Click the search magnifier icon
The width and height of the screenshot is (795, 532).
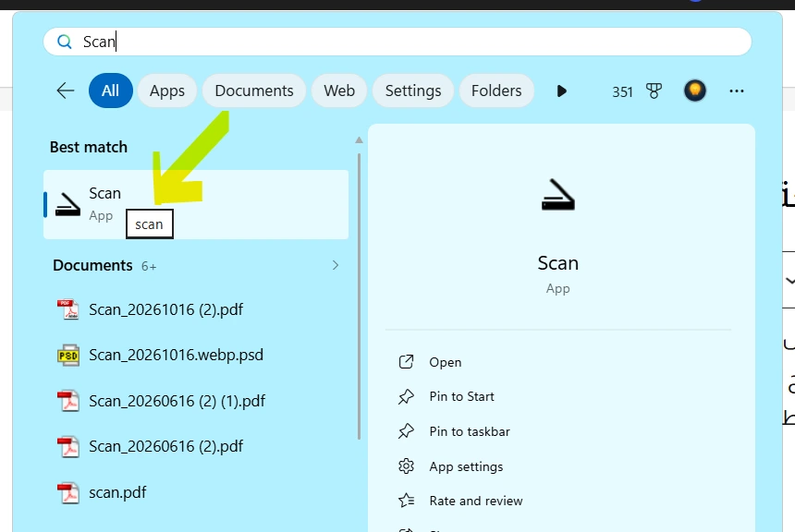click(x=65, y=42)
